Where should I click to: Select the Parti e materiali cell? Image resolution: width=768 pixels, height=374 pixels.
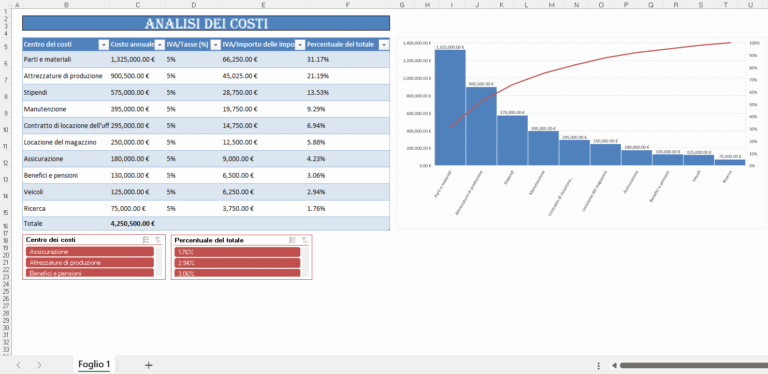tap(66, 59)
